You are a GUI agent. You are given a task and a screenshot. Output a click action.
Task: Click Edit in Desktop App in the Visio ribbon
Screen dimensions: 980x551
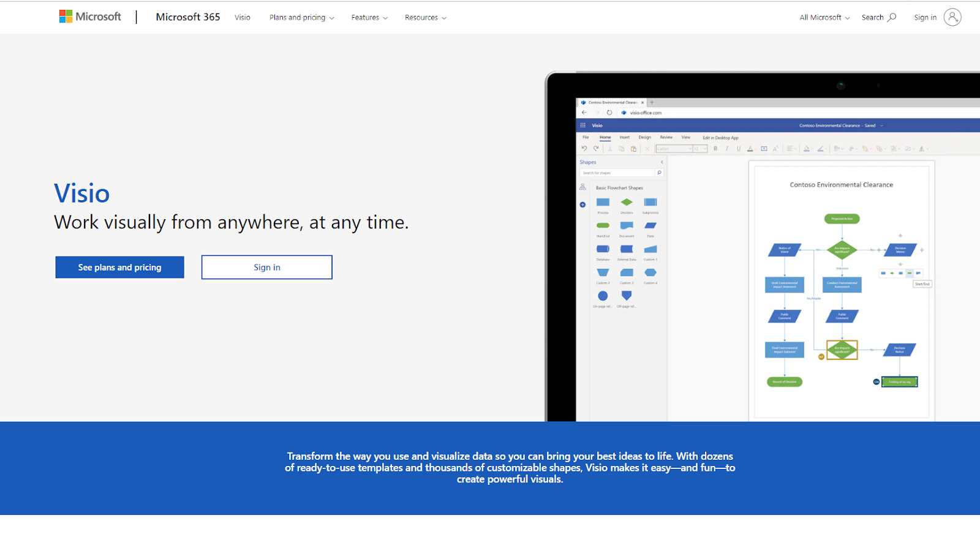pyautogui.click(x=721, y=138)
